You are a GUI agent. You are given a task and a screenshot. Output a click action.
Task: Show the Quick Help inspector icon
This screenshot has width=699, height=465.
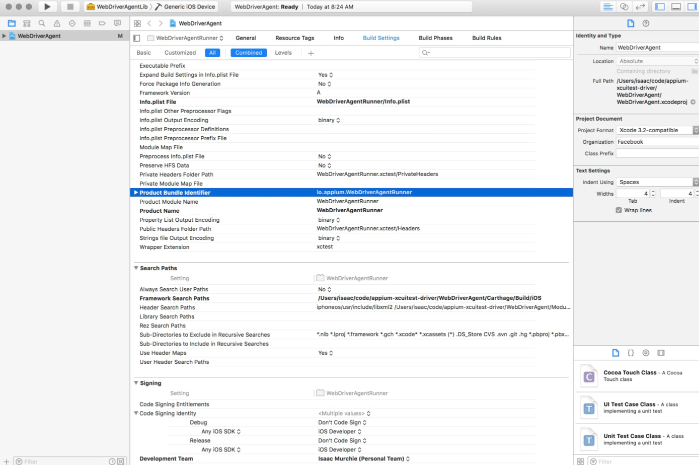(x=645, y=22)
